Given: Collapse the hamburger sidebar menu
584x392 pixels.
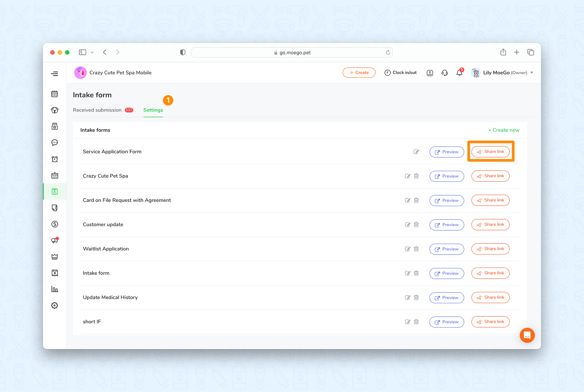Looking at the screenshot, I should [55, 74].
